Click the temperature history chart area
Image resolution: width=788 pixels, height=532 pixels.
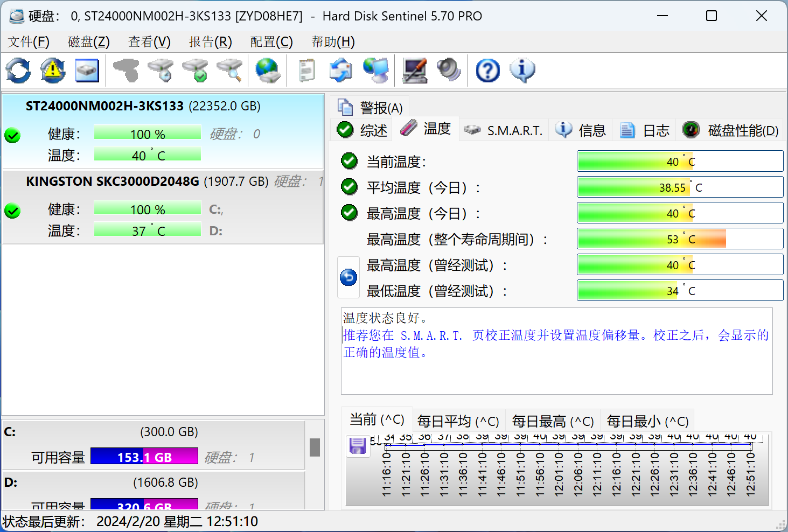pos(557,469)
